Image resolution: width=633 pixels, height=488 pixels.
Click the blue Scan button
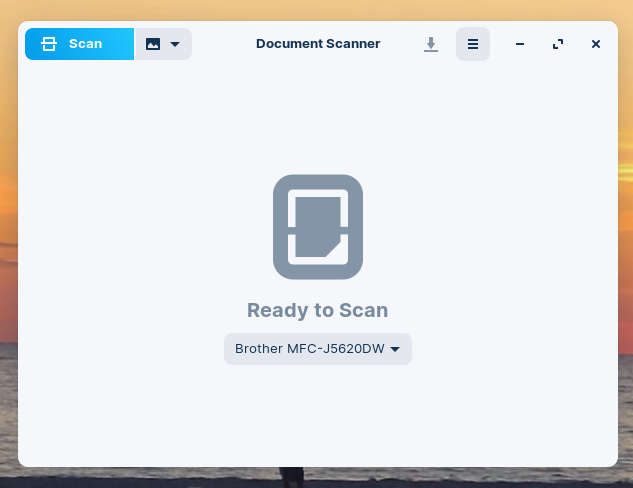pos(80,44)
